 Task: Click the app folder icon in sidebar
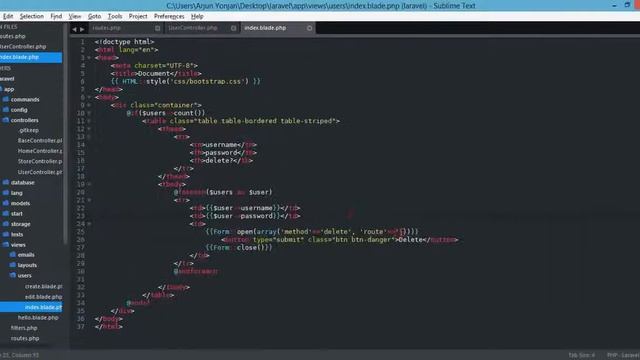click(x=1, y=89)
